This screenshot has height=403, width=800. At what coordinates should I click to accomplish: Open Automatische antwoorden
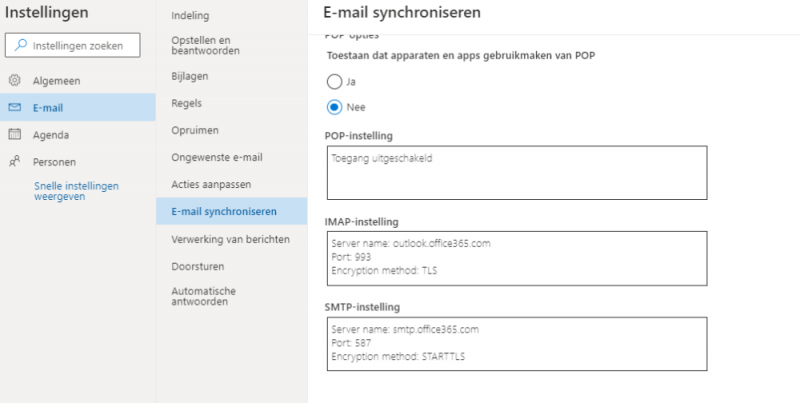point(204,296)
